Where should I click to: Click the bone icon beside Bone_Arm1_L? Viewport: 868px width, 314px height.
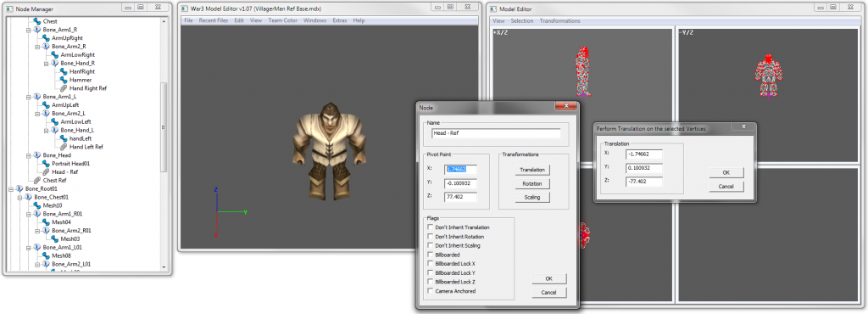point(37,97)
